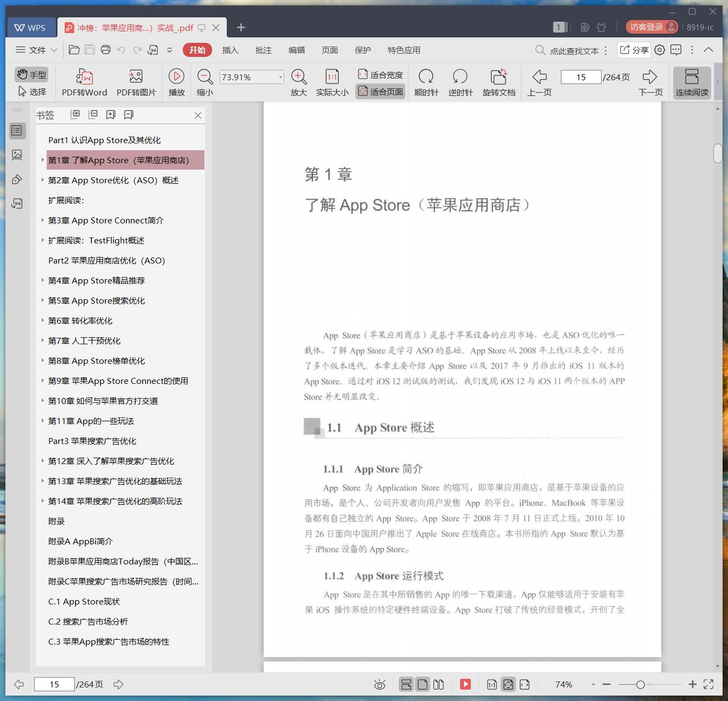Image resolution: width=728 pixels, height=701 pixels.
Task: Zoom out with 缩小 magnifier
Action: 205,82
